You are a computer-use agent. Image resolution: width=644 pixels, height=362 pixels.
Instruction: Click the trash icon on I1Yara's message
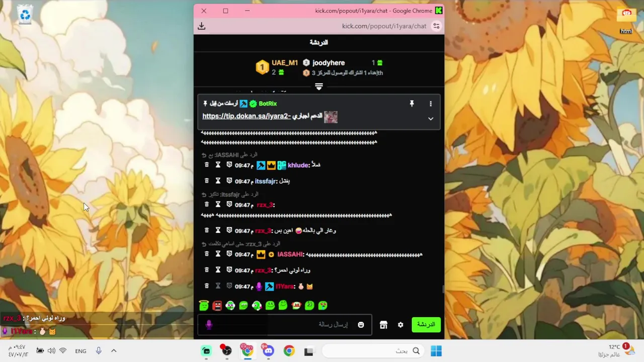point(206,286)
